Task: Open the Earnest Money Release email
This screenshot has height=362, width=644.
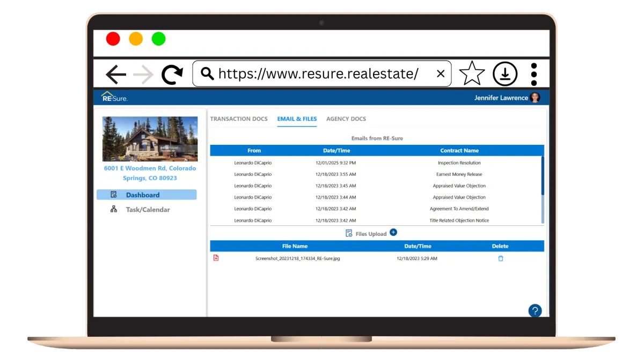Action: [459, 174]
